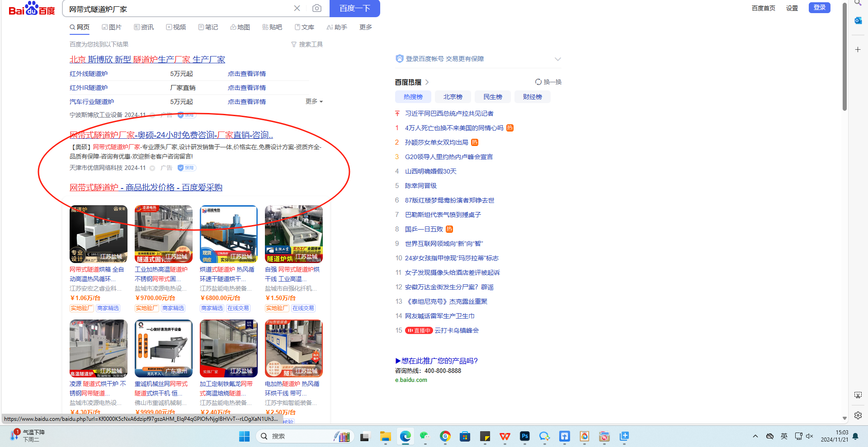This screenshot has width=868, height=447.
Task: Click the network icon in the system tray
Action: (798, 436)
